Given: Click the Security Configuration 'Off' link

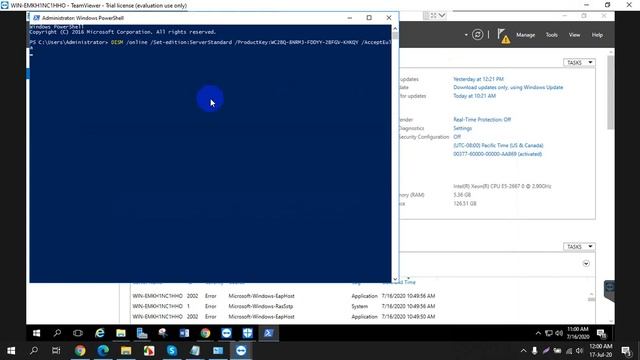Looking at the screenshot, I should tap(457, 137).
